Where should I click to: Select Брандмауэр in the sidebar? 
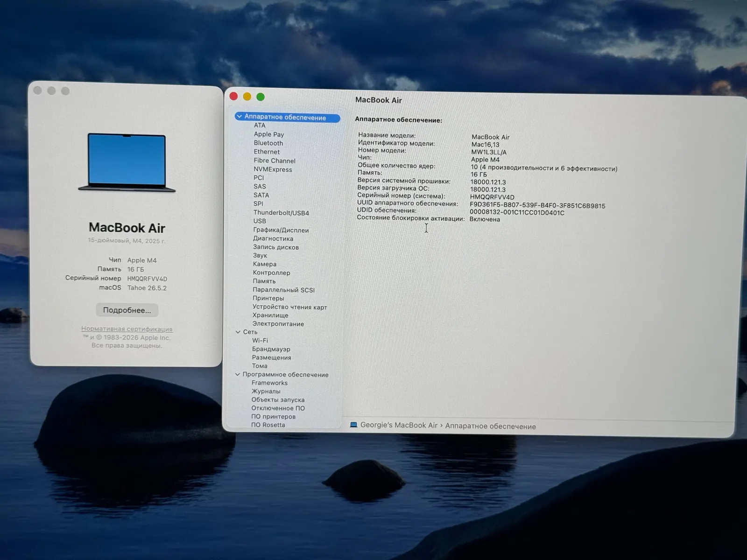(x=271, y=349)
